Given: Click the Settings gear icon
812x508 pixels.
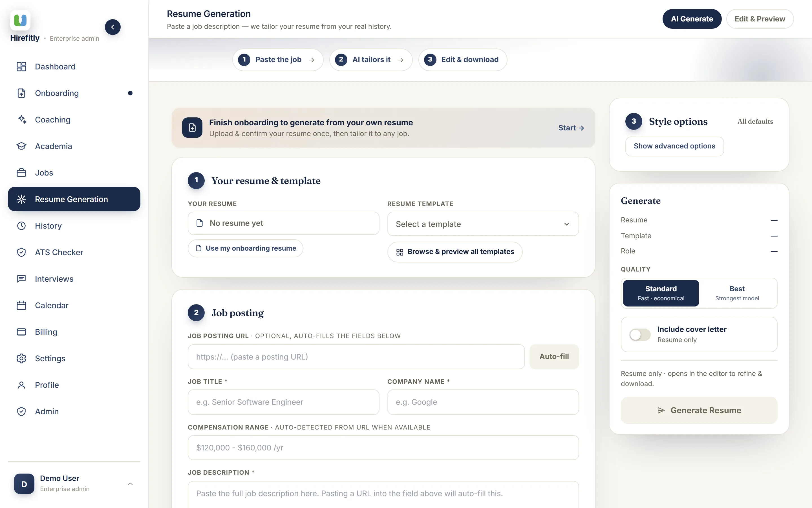Looking at the screenshot, I should [21, 358].
